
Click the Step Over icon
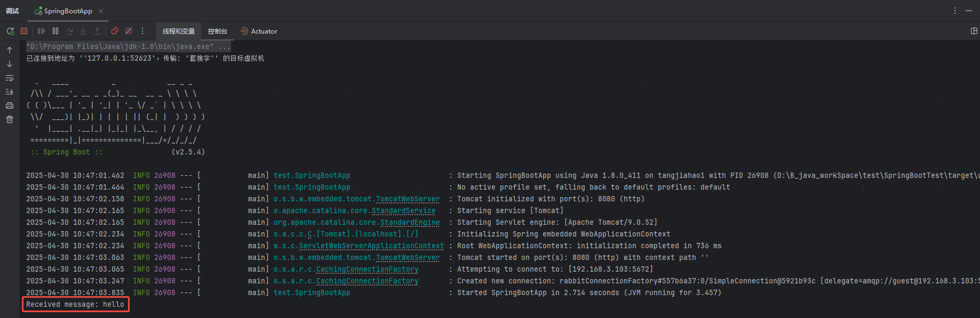[x=69, y=31]
